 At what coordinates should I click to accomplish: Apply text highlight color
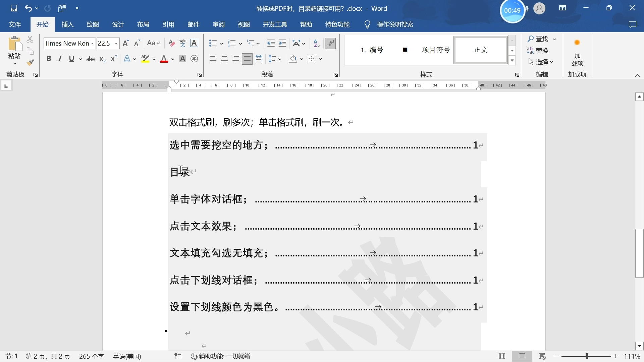coord(145,59)
